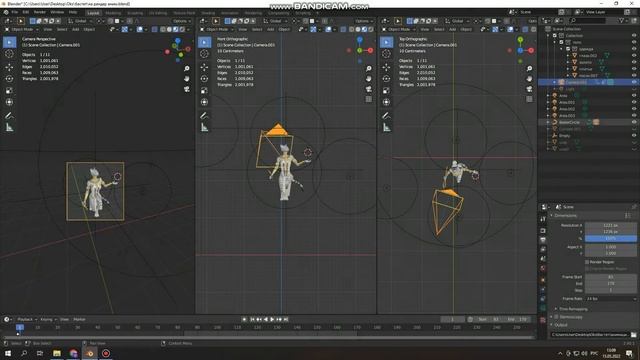Open the View Layer properties tab
Viewport: 640px width, 360px height.
543,249
